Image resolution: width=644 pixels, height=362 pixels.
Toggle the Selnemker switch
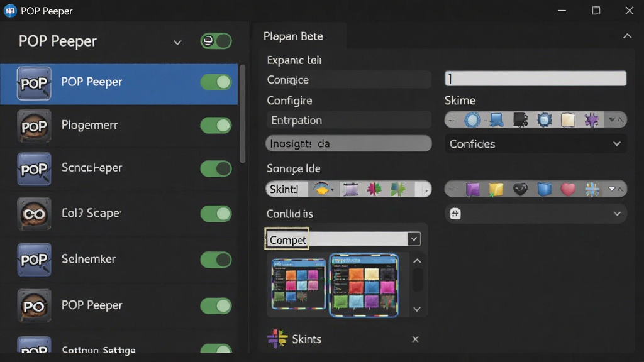coord(216,260)
